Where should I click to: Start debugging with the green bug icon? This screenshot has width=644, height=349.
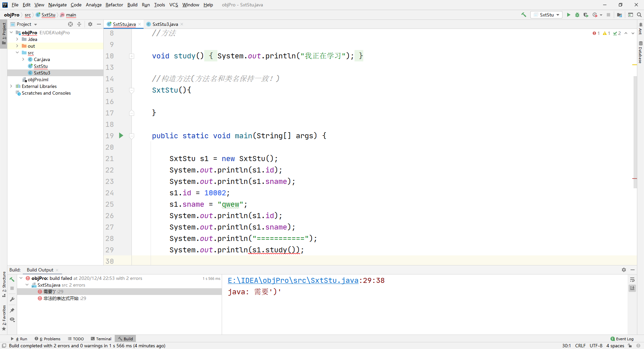577,15
